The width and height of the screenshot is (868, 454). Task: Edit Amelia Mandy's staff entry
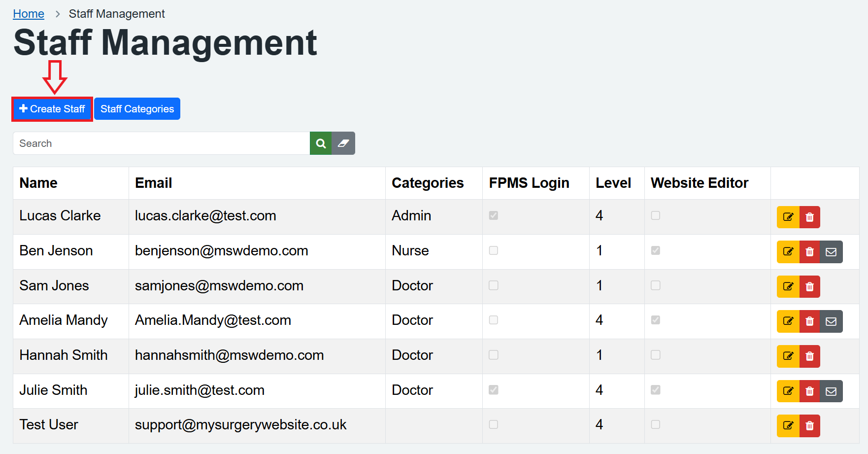[788, 321]
